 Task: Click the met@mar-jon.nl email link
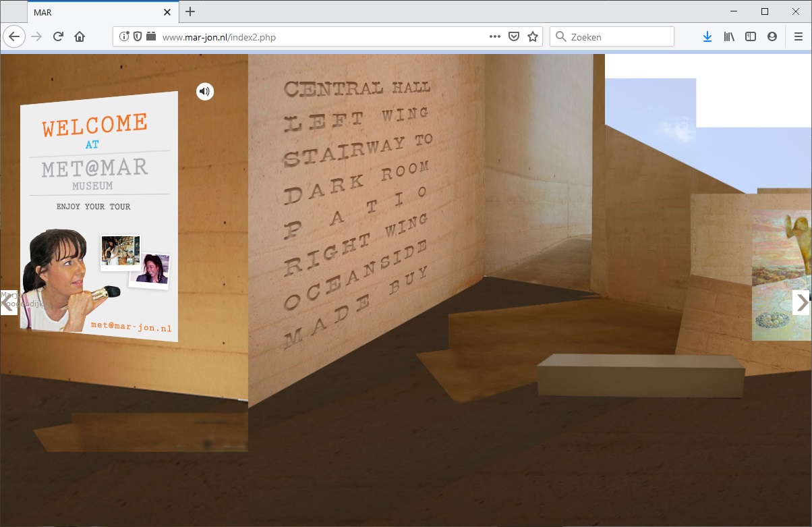coord(131,327)
